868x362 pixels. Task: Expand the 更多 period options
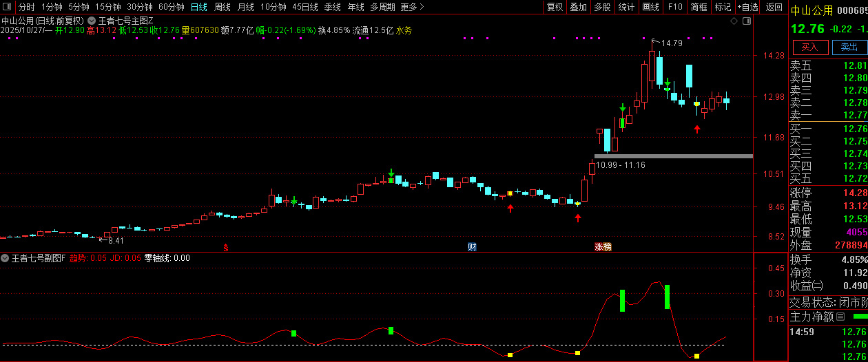[x=412, y=7]
